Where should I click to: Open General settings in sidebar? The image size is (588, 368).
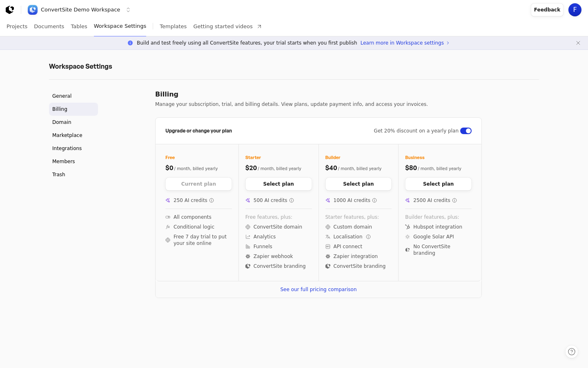click(73, 96)
